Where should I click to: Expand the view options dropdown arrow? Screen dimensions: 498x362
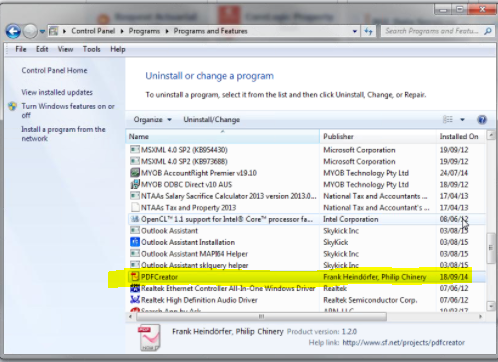pos(462,119)
